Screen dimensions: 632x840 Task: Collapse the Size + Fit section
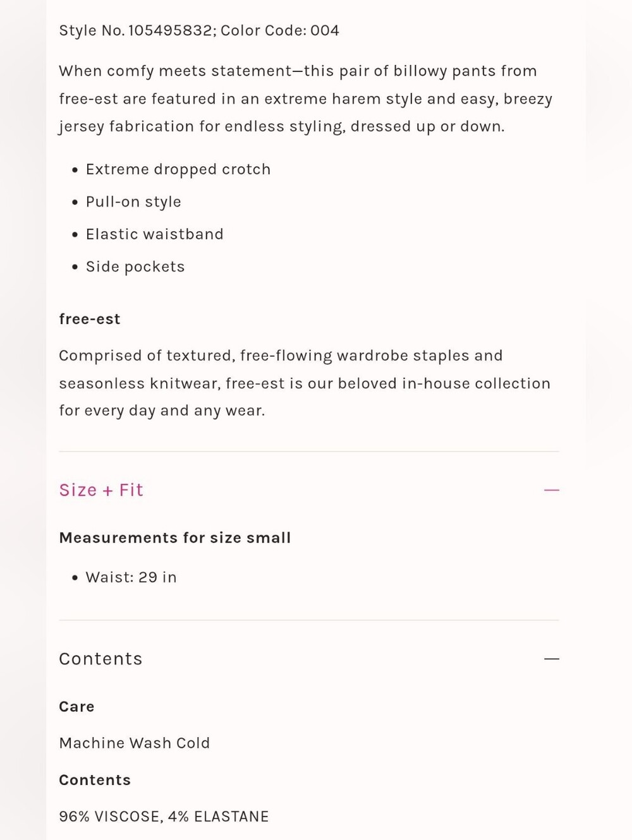point(552,490)
